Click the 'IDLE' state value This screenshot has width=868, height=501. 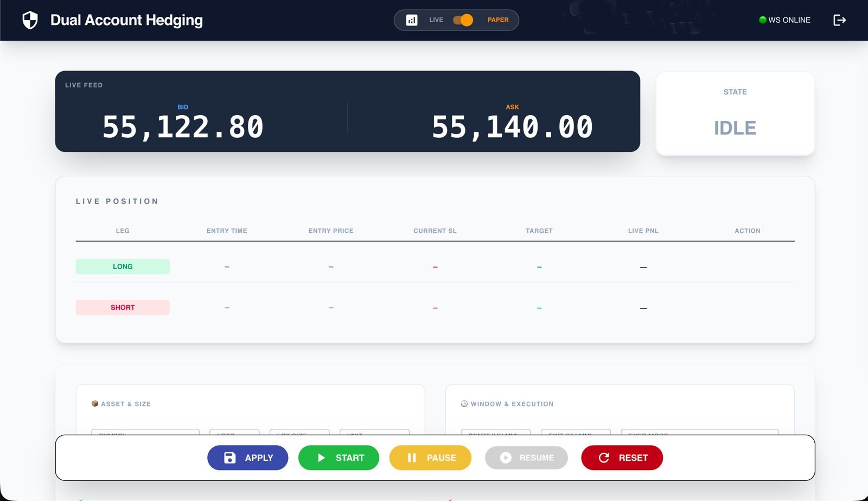pos(735,128)
